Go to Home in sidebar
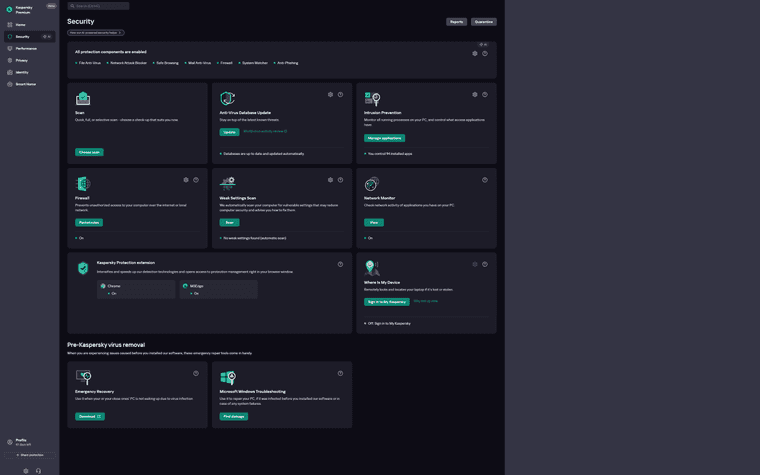Screen dimensions: 760x475 (30, 25)
